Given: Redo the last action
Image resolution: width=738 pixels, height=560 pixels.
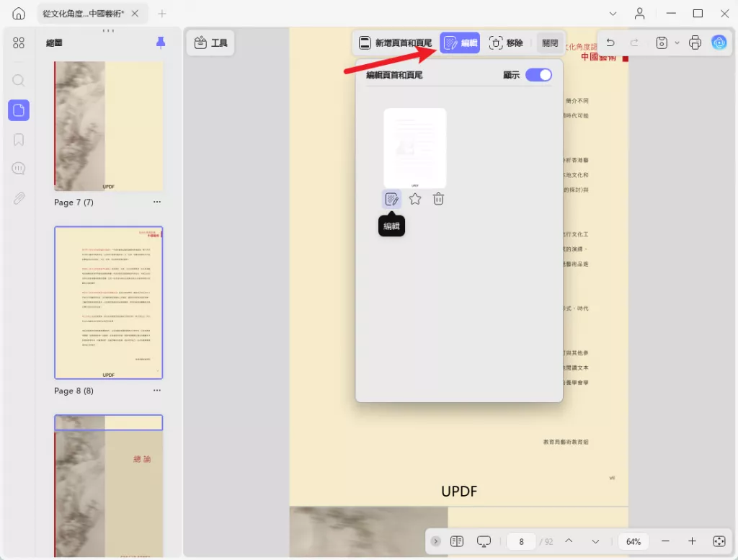Looking at the screenshot, I should [x=634, y=43].
